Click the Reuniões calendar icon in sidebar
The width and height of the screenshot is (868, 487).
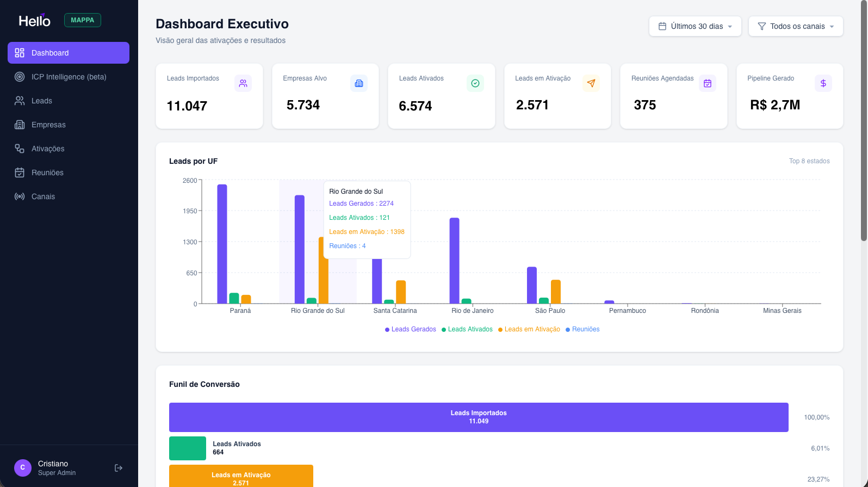coord(20,172)
